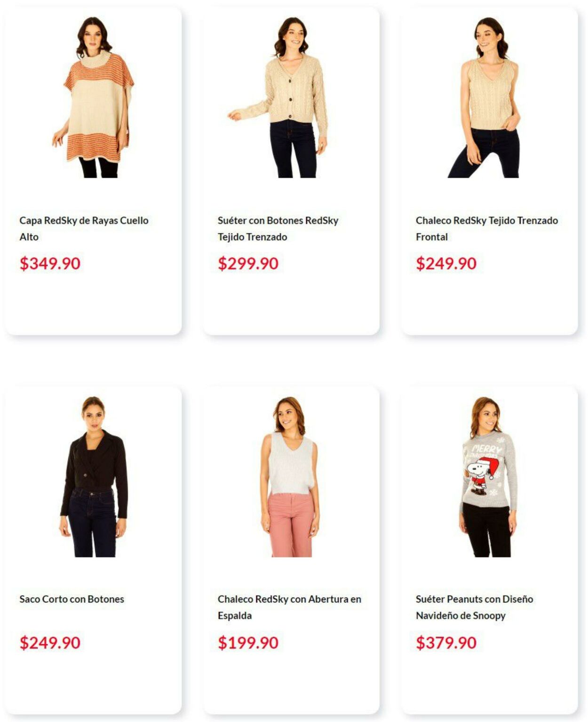Open Capa RedSky de Rayas Cuello Alto title

click(x=84, y=229)
